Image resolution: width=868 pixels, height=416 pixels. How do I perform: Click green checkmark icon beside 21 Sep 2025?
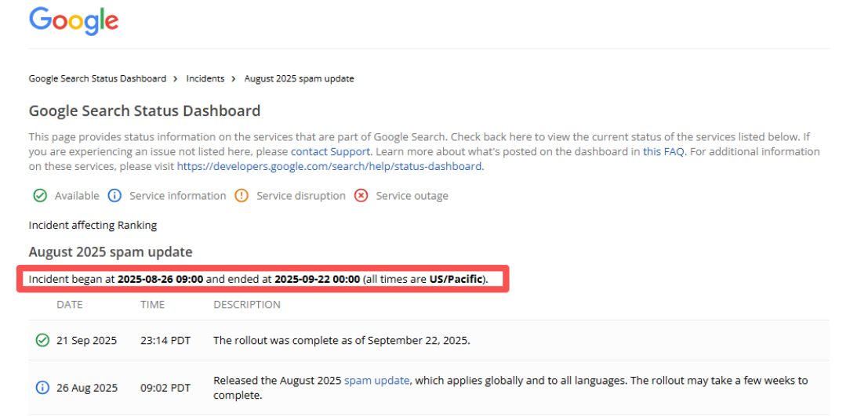(42, 341)
